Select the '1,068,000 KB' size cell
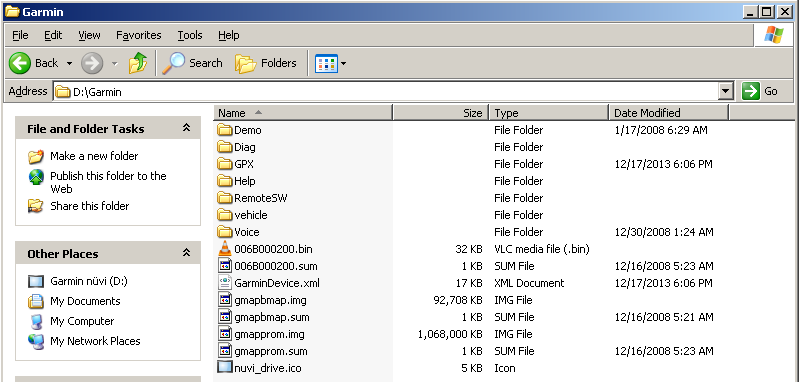This screenshot has height=382, width=799. pos(450,334)
